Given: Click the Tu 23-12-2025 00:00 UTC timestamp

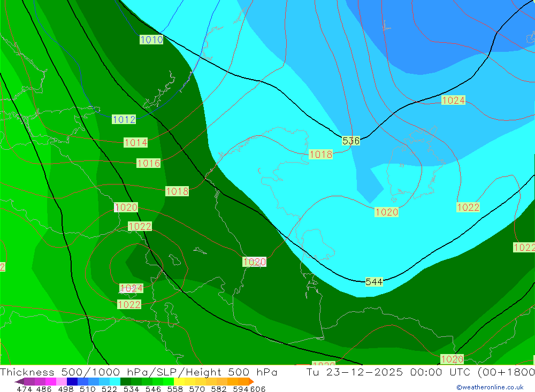Looking at the screenshot, I should (388, 372).
